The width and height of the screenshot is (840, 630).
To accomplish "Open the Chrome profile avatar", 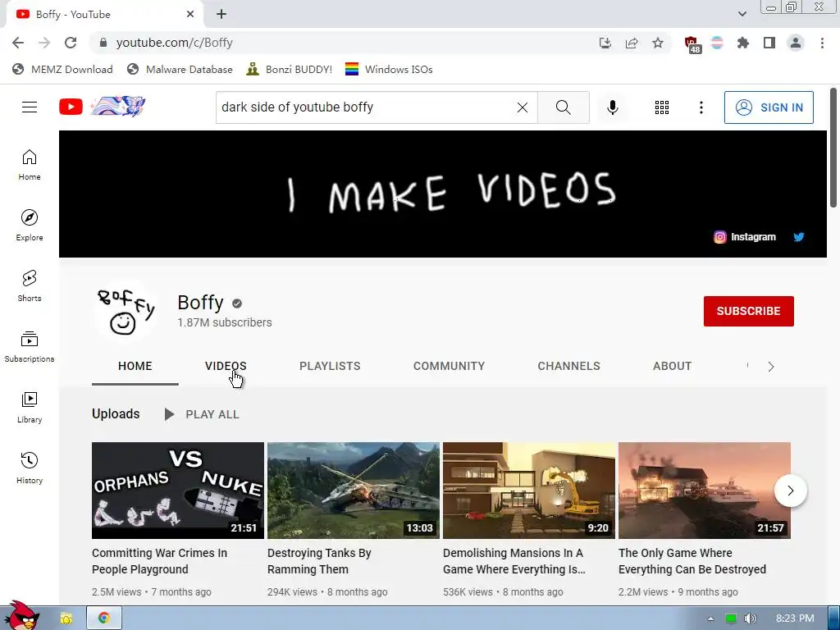I will (796, 43).
